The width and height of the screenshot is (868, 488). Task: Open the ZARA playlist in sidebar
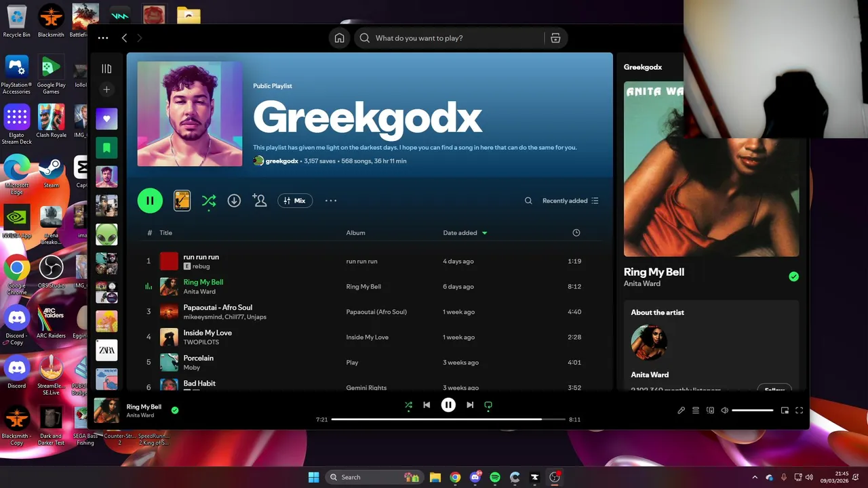click(x=106, y=350)
